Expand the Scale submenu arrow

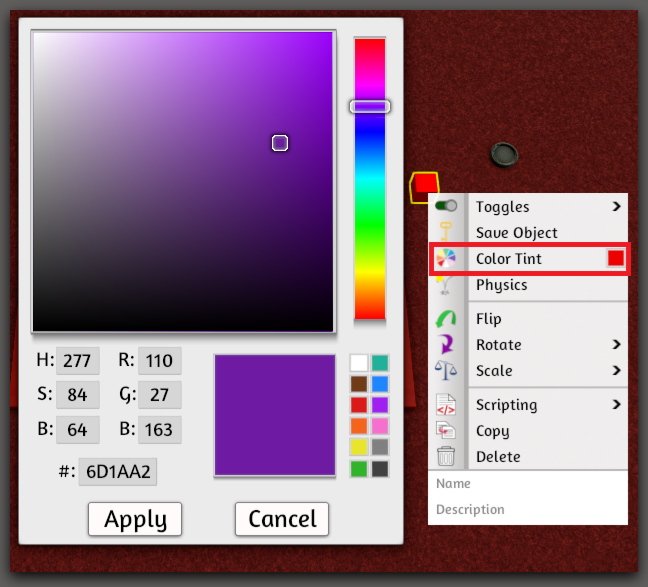click(x=617, y=370)
